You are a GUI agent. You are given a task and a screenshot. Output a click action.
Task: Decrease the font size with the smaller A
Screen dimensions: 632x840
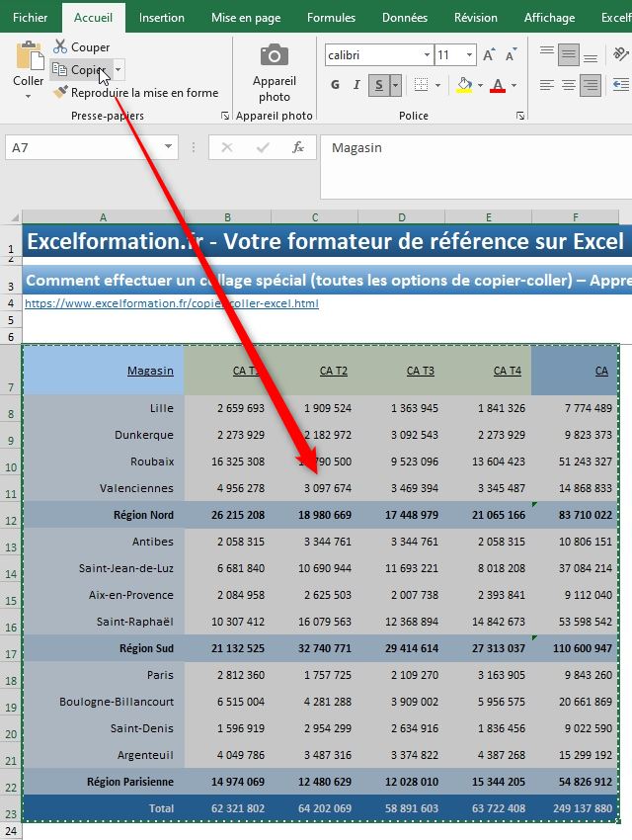pyautogui.click(x=512, y=55)
